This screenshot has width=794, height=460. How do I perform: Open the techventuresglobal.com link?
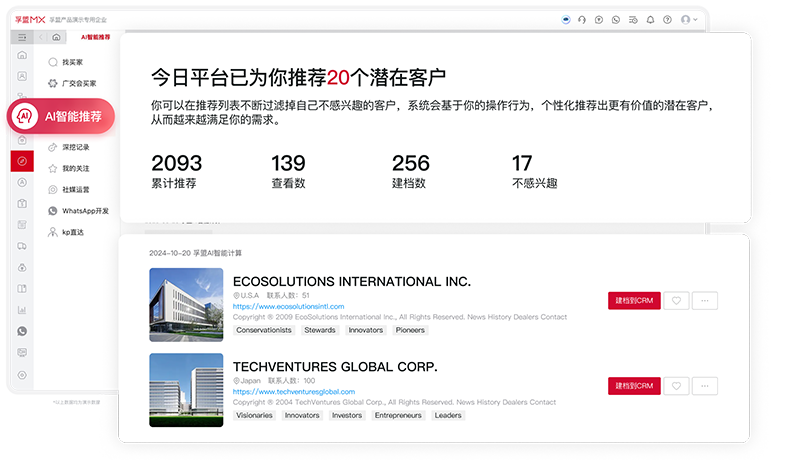tap(293, 392)
